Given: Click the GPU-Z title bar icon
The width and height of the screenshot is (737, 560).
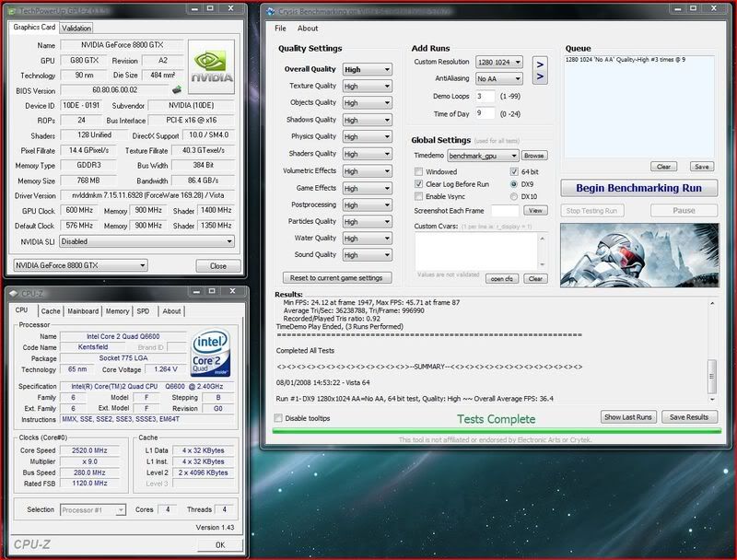Looking at the screenshot, I should coord(12,10).
